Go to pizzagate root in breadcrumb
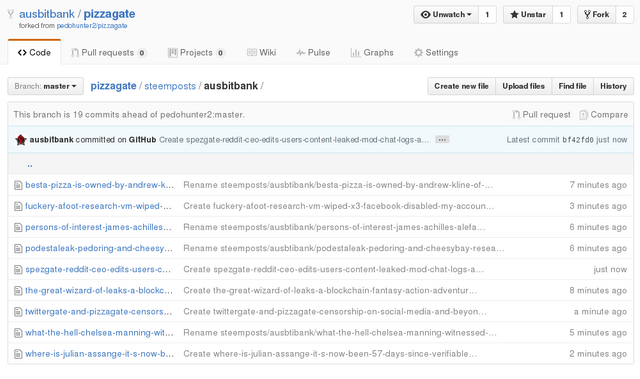Screen dimensions: 640x379 [113, 86]
